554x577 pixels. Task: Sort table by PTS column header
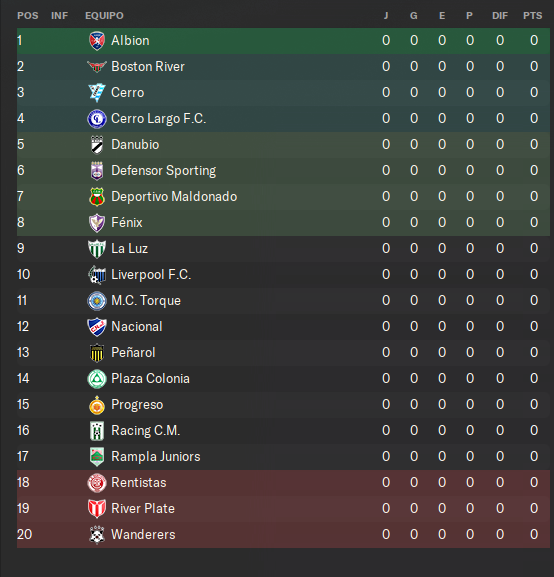click(x=532, y=16)
